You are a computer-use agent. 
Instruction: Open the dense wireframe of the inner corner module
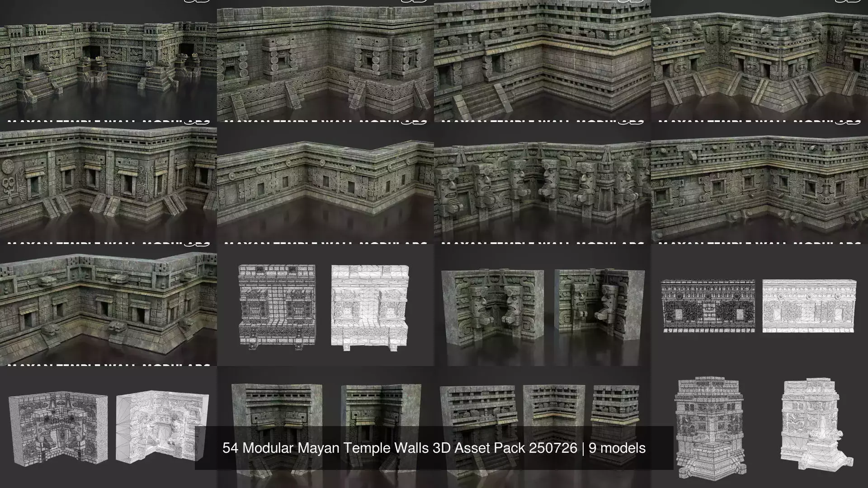point(58,428)
